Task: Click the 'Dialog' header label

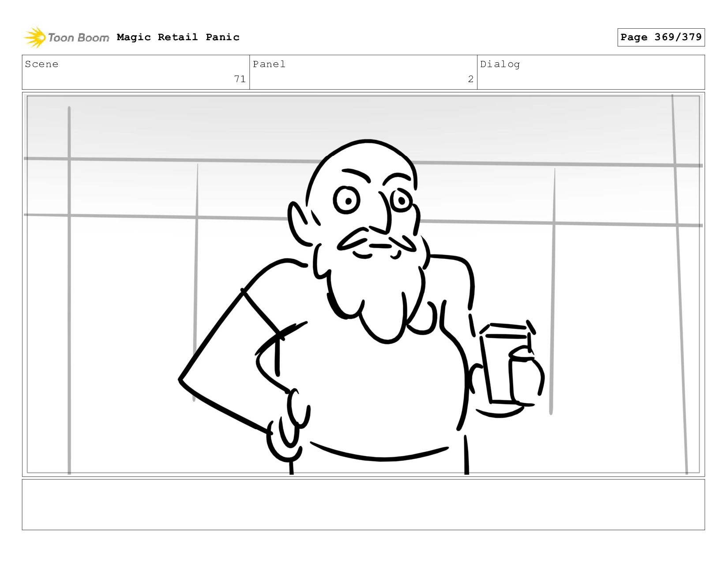Action: click(x=500, y=64)
